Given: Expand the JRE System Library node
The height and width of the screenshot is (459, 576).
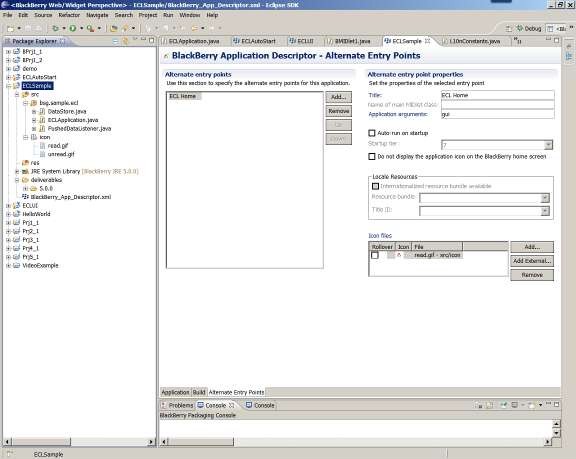Looking at the screenshot, I should click(17, 171).
